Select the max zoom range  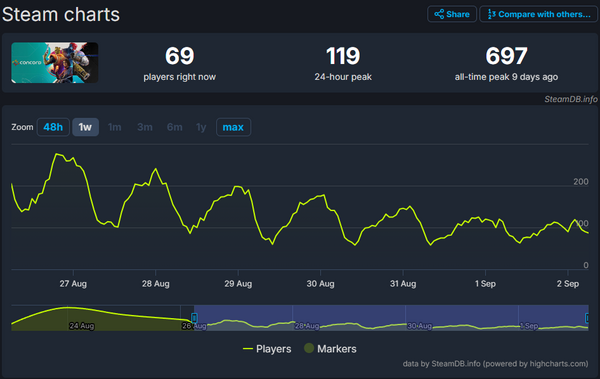pyautogui.click(x=233, y=127)
